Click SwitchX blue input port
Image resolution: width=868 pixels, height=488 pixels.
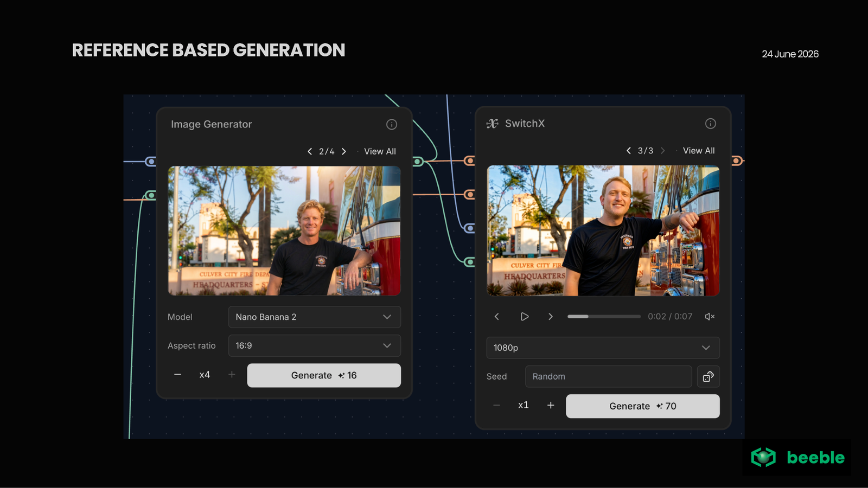pyautogui.click(x=470, y=228)
